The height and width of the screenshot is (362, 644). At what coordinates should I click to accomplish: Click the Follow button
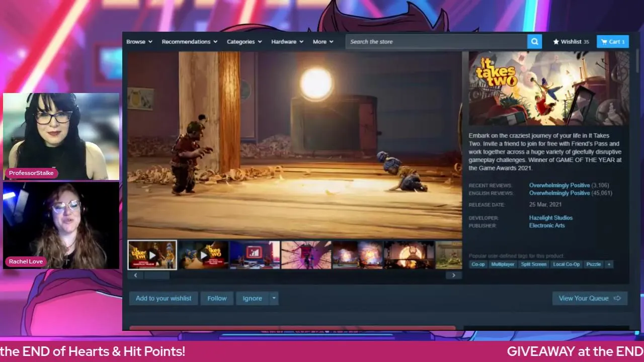(217, 298)
